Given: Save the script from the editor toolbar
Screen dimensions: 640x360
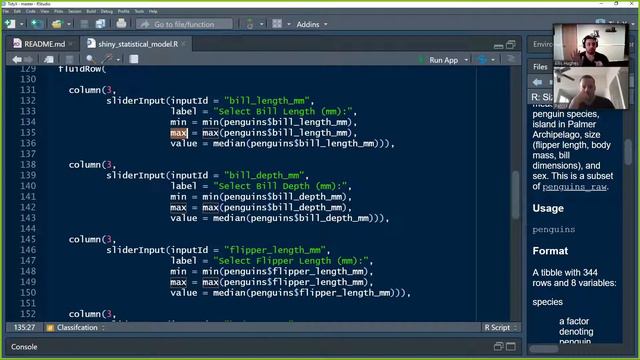Looking at the screenshot, I should point(69,60).
